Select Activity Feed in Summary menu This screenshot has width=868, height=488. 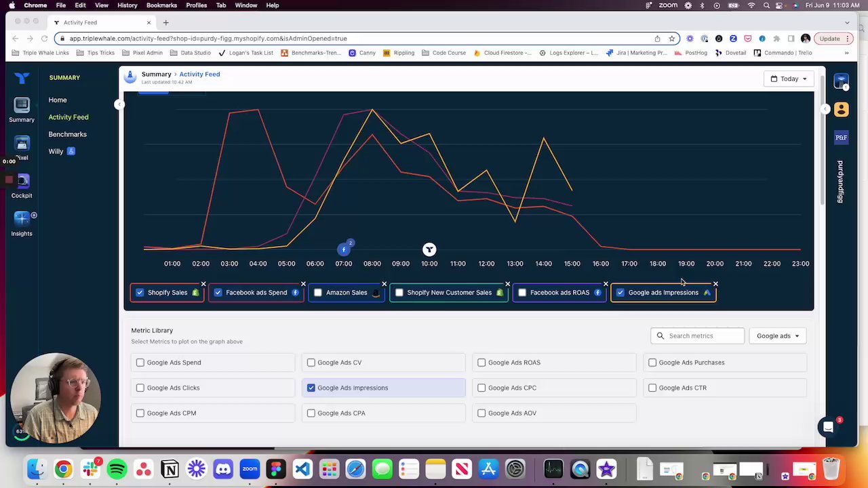tap(68, 117)
